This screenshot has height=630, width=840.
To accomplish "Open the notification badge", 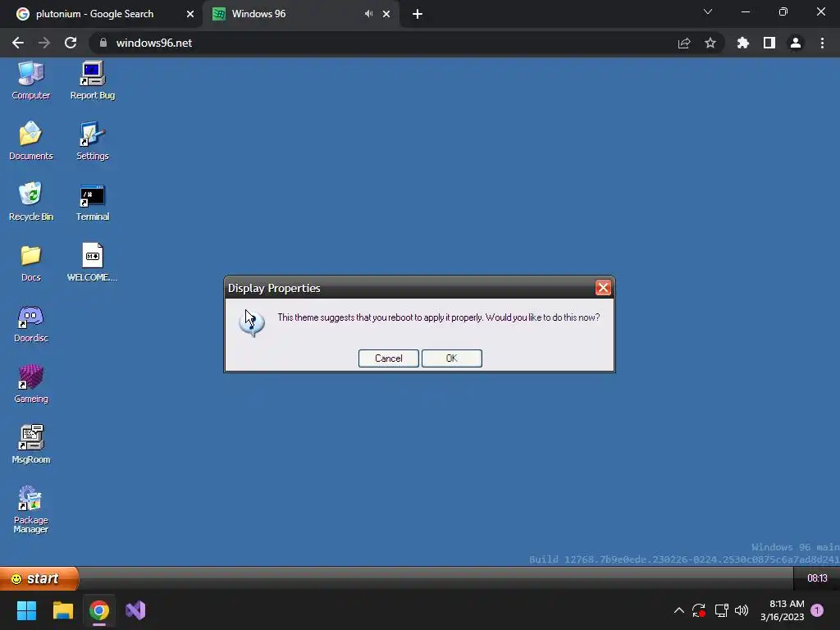I will click(817, 610).
